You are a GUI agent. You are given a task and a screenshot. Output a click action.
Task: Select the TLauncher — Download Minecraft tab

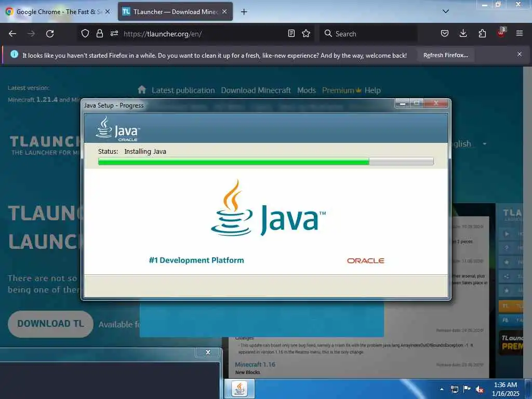coord(175,12)
